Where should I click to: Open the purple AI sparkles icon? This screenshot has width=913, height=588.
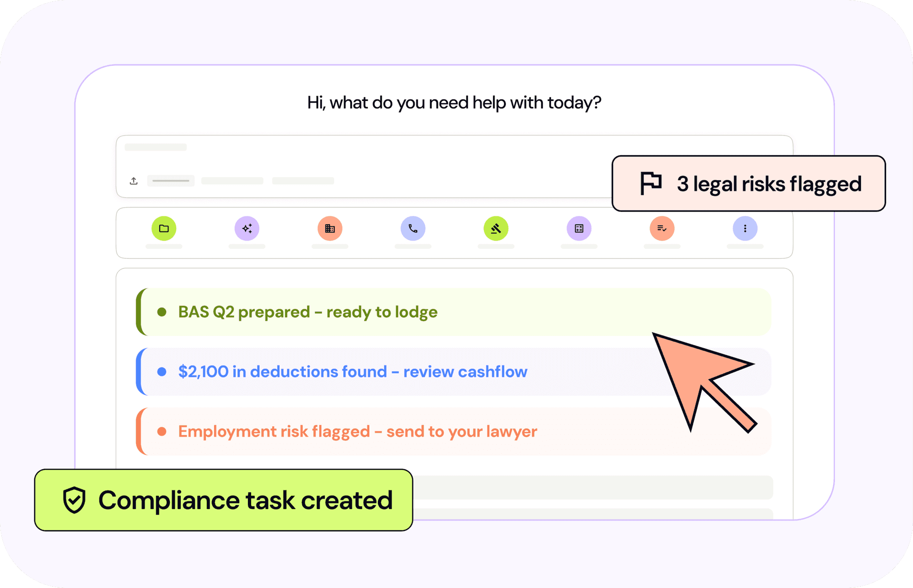coord(247,228)
